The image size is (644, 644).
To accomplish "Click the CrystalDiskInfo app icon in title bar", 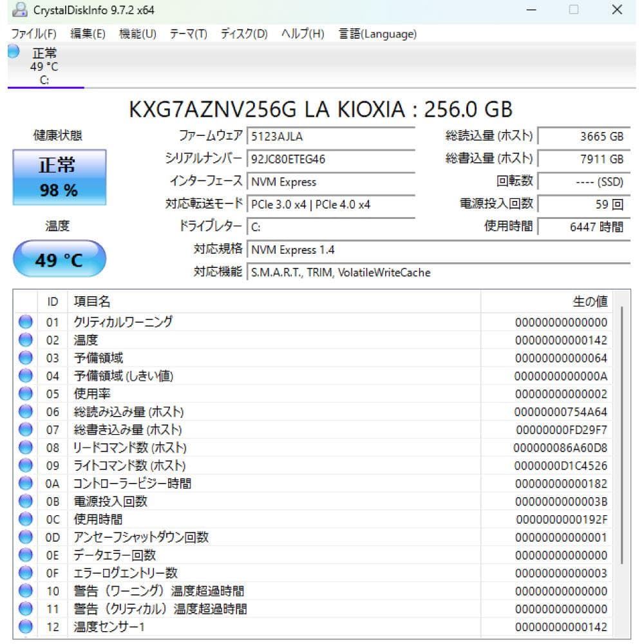I will [x=19, y=10].
